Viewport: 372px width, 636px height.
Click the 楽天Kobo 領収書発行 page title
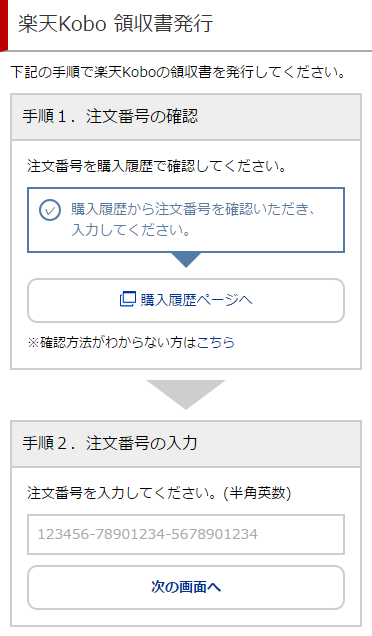[x=116, y=24]
